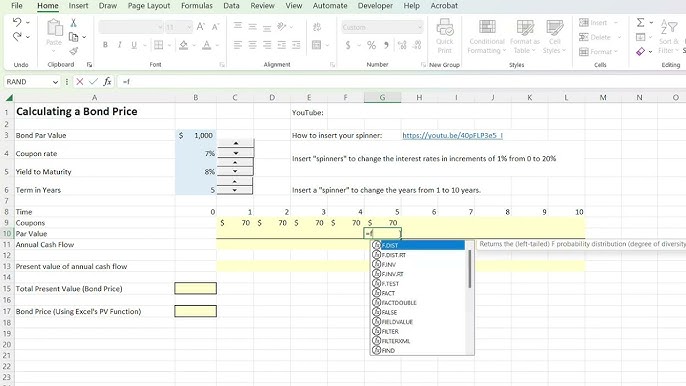
Task: Cancel the formula entry with the X icon
Action: point(80,81)
